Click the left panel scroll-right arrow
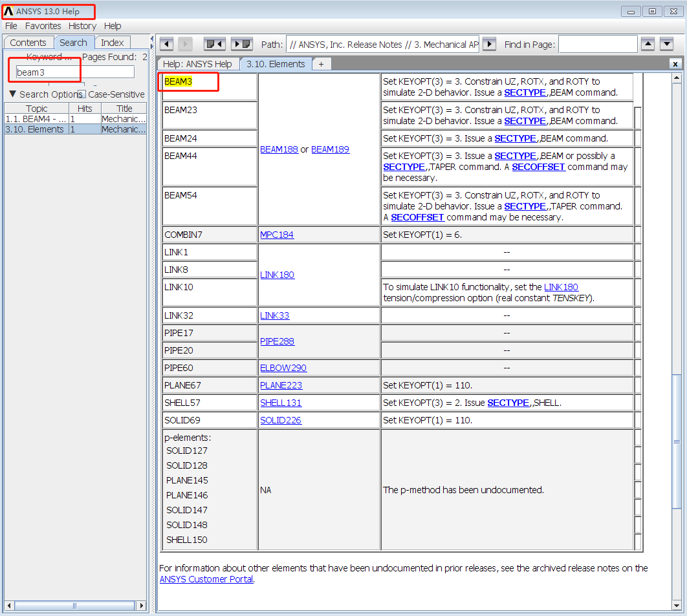The image size is (687, 616). click(141, 606)
